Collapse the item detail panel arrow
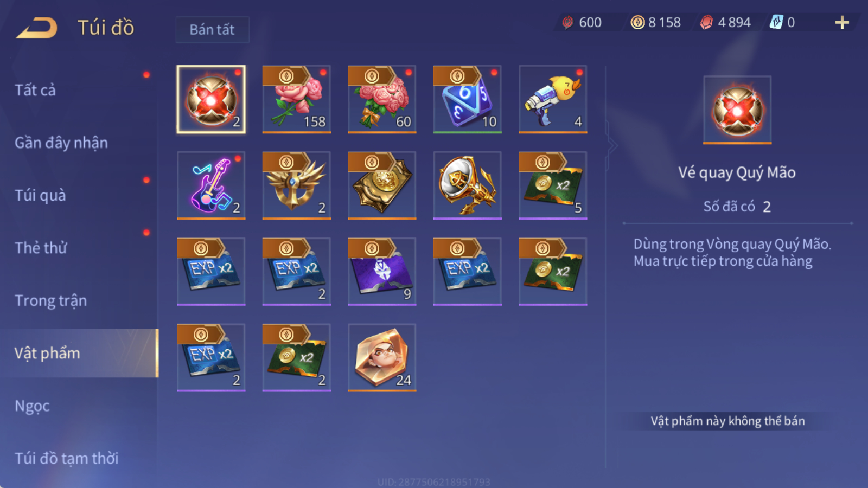Viewport: 868px width, 488px height. click(612, 145)
